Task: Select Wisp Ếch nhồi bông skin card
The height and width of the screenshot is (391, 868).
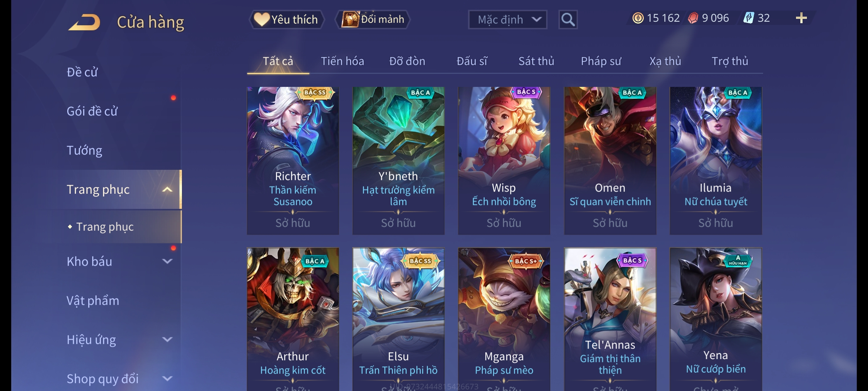Action: point(504,161)
